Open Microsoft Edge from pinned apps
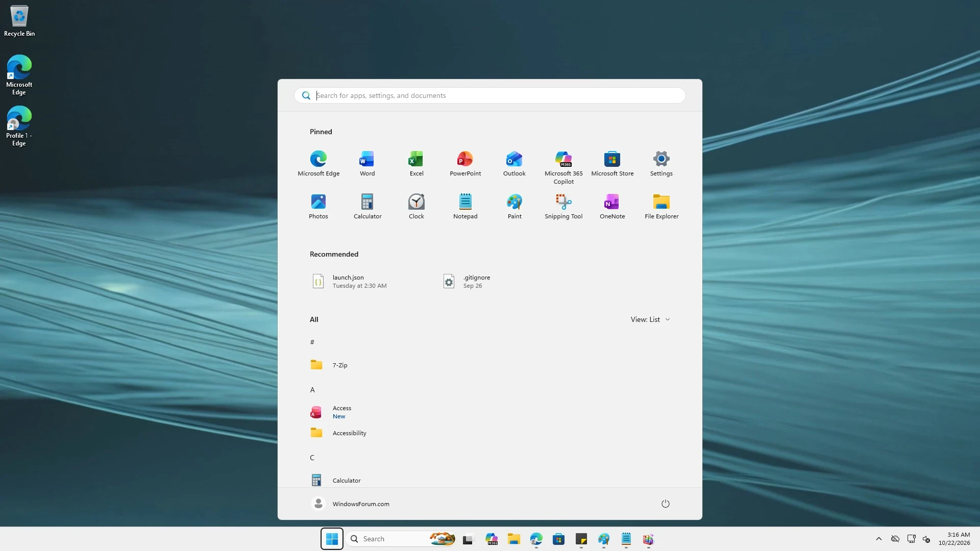Screen dimensions: 980x551 318,164
